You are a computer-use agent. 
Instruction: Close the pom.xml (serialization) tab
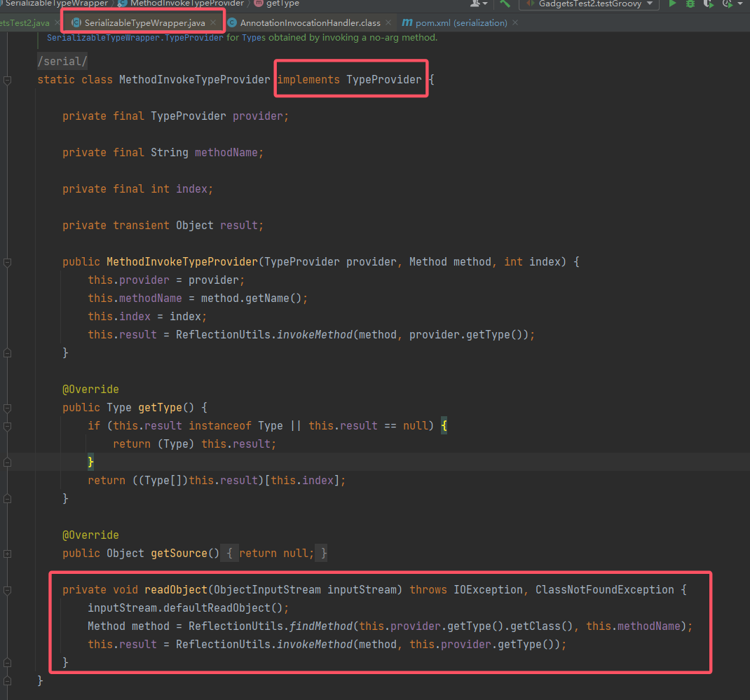[x=515, y=23]
